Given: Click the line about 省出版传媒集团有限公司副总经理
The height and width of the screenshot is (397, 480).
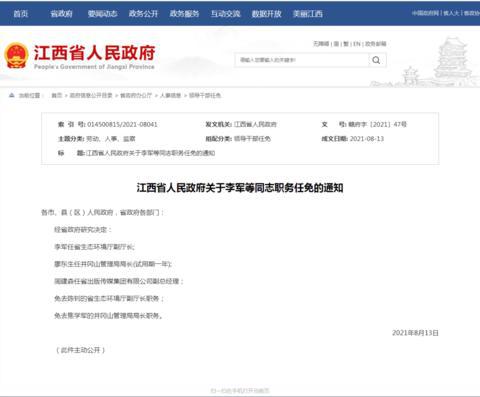Looking at the screenshot, I should (x=119, y=281).
